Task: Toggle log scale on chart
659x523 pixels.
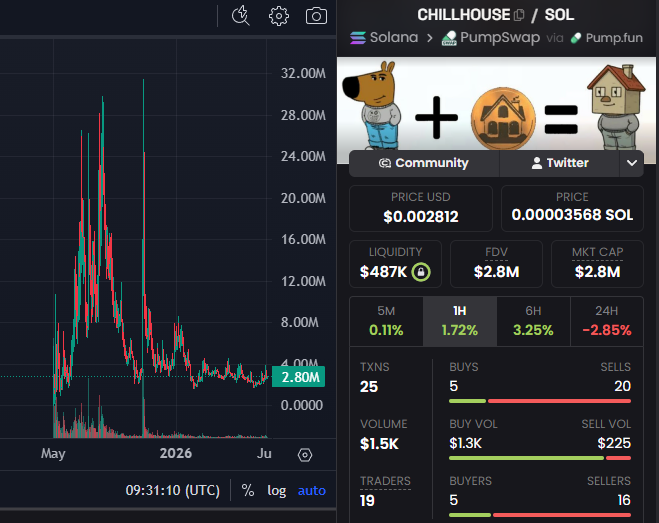Action: click(x=277, y=490)
